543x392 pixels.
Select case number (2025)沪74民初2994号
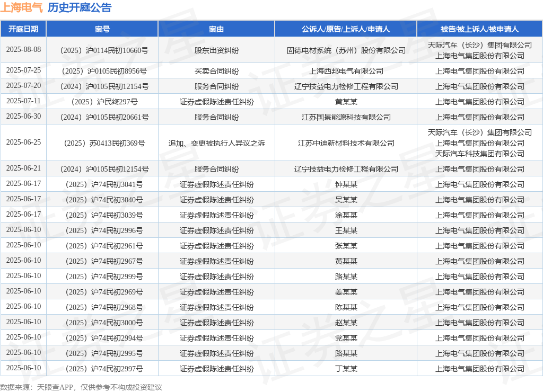pos(104,338)
